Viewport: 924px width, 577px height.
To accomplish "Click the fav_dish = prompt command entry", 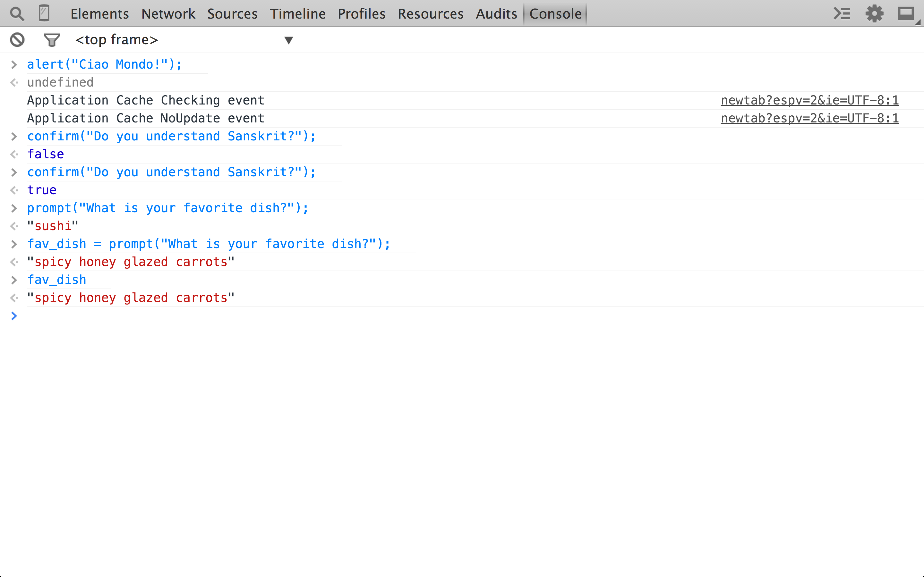I will (209, 244).
